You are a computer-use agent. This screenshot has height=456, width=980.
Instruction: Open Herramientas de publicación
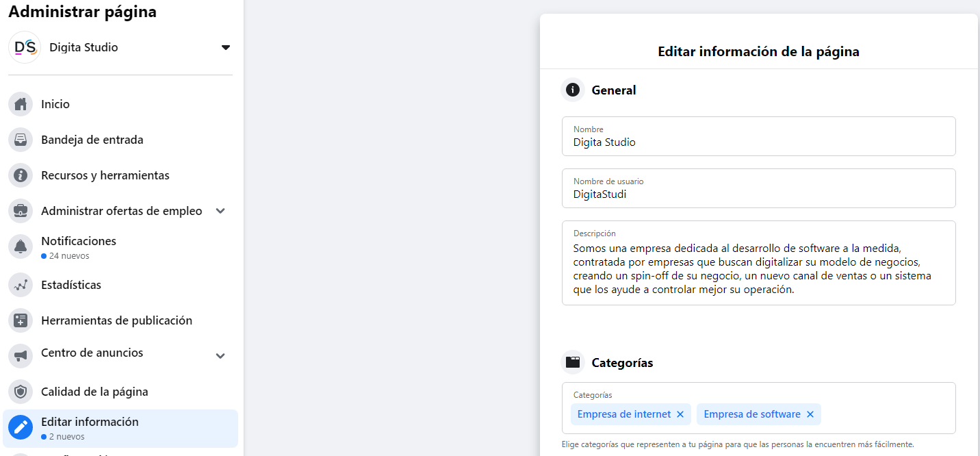pos(120,320)
